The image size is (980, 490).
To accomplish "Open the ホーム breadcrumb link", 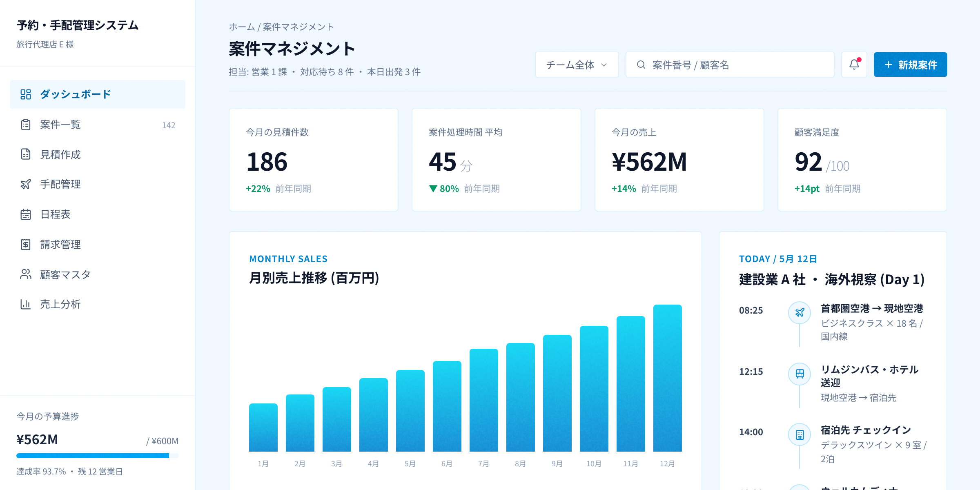I will [241, 27].
